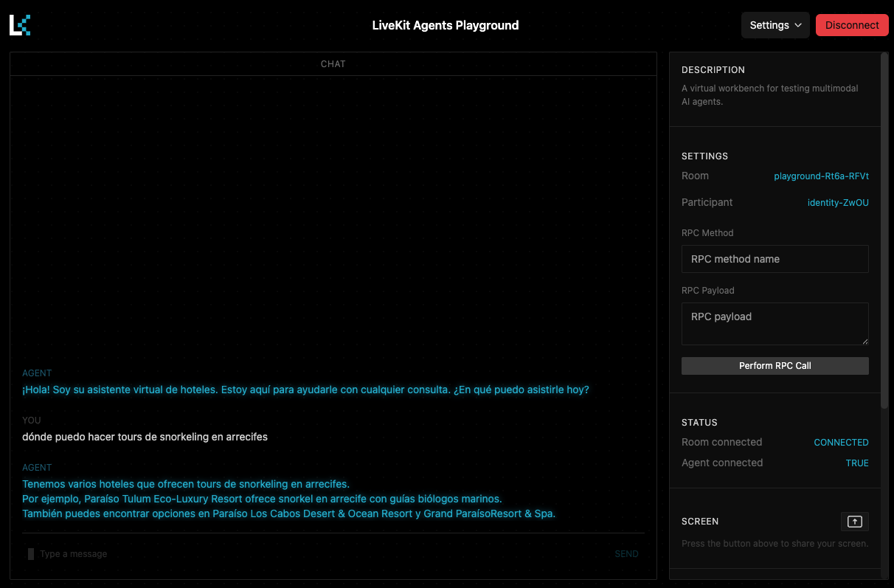Click the RPC Payload label
This screenshot has width=894, height=588.
click(x=708, y=291)
